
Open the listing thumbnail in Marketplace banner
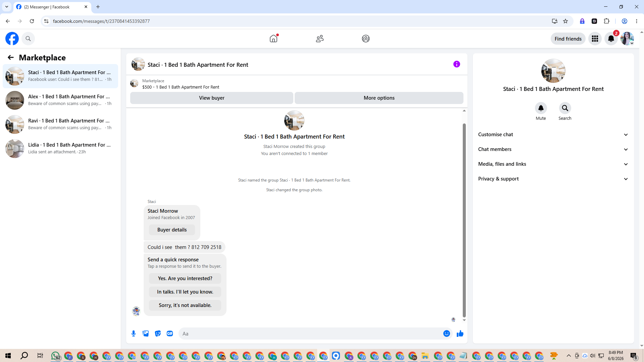coord(134,83)
